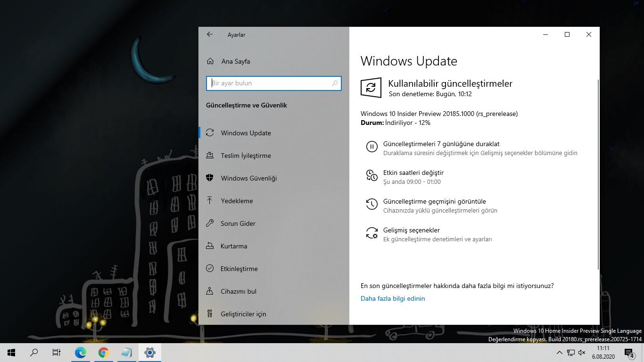This screenshot has height=362, width=644.
Task: Click the Windows Update page title
Action: tap(409, 61)
